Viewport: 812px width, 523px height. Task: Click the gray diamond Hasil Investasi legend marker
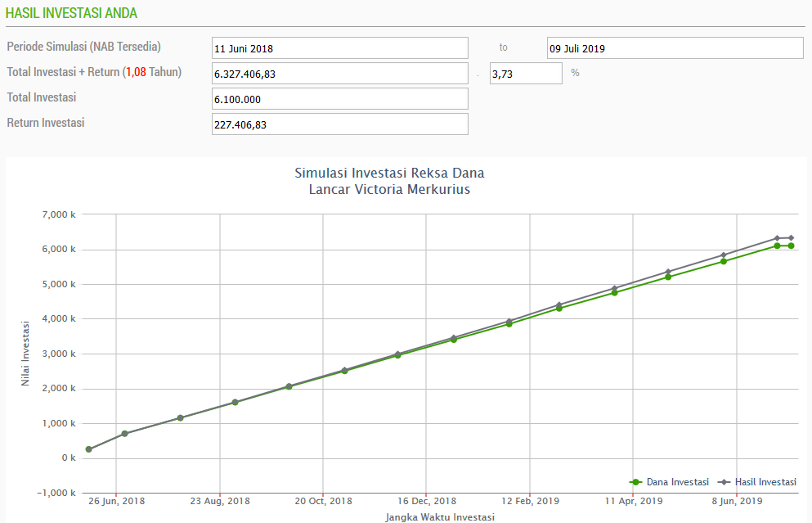(724, 482)
